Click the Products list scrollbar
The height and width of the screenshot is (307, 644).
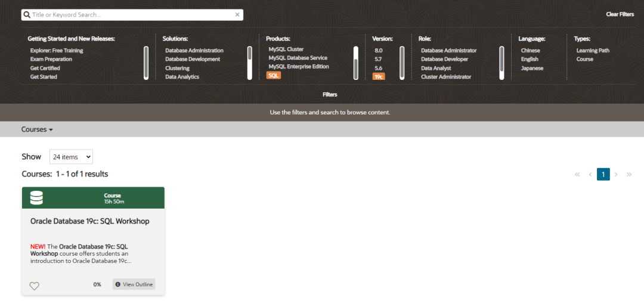tap(355, 63)
